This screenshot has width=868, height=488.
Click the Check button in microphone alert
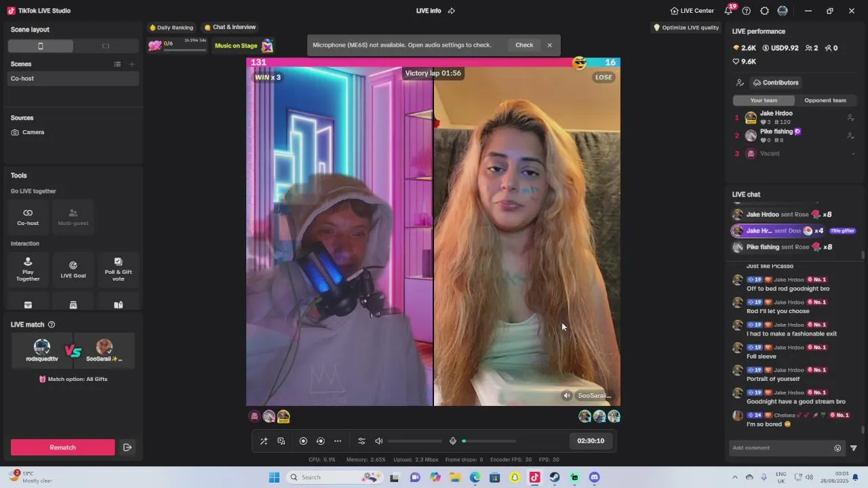click(524, 45)
